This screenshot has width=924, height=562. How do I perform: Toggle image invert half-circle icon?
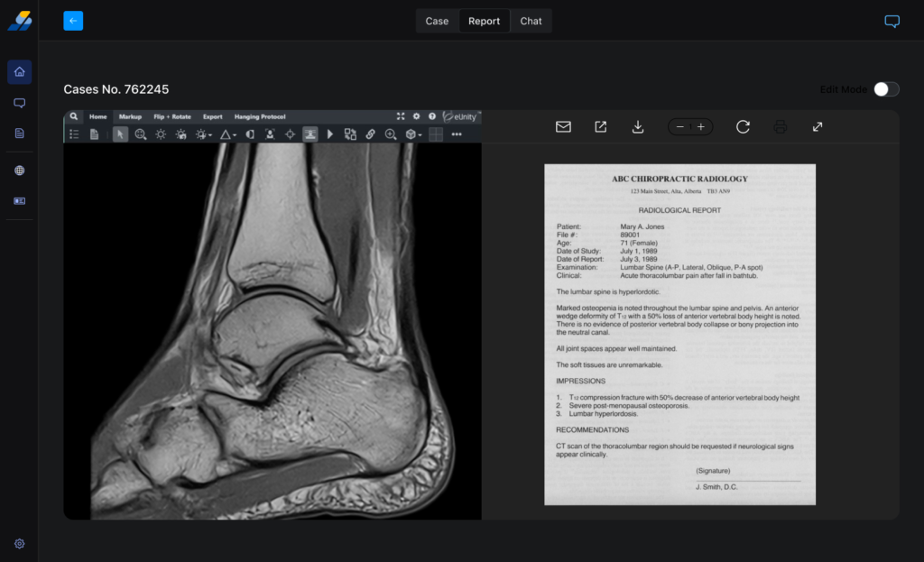[250, 134]
